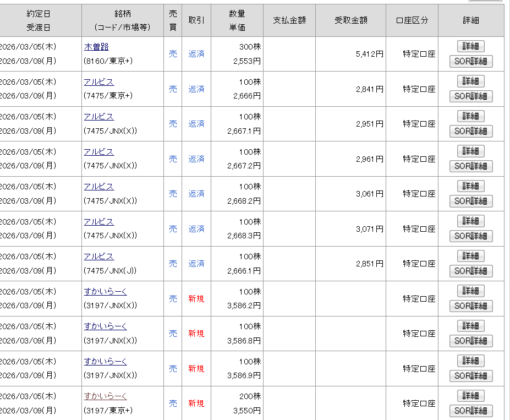Open SOR詳細 for アルビス 2,667.1円 trade

point(471,131)
